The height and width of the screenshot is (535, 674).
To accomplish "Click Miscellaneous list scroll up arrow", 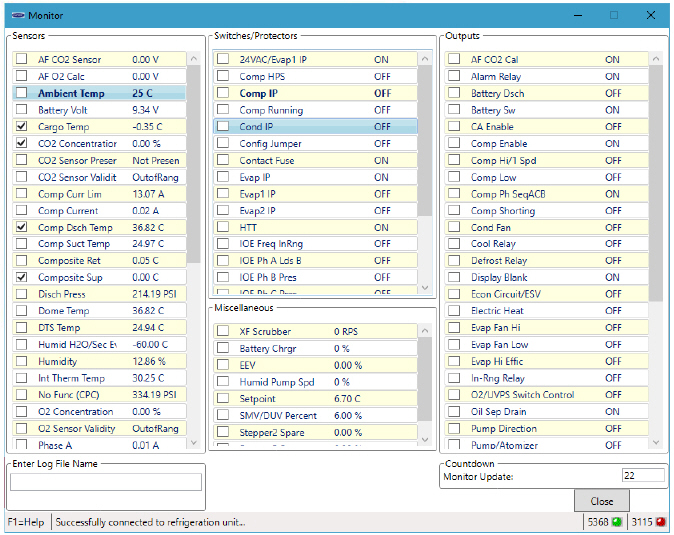I will pos(425,330).
